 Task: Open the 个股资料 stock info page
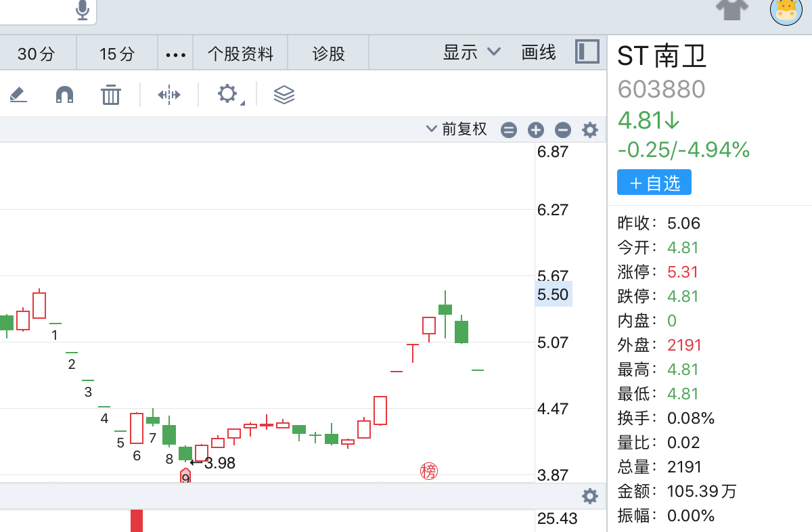pyautogui.click(x=240, y=53)
